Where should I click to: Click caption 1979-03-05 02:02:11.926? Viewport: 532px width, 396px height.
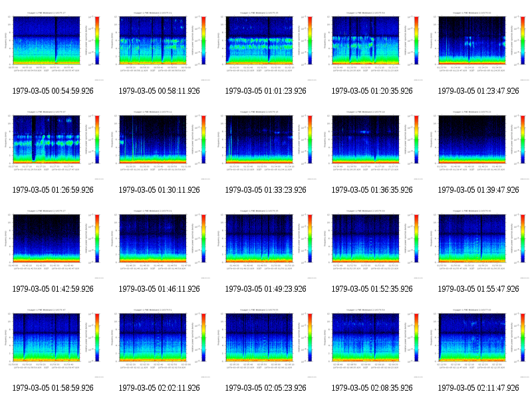pos(159,388)
